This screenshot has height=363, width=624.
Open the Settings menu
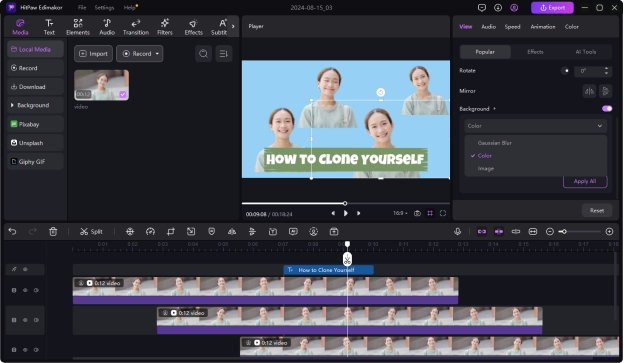coord(104,8)
